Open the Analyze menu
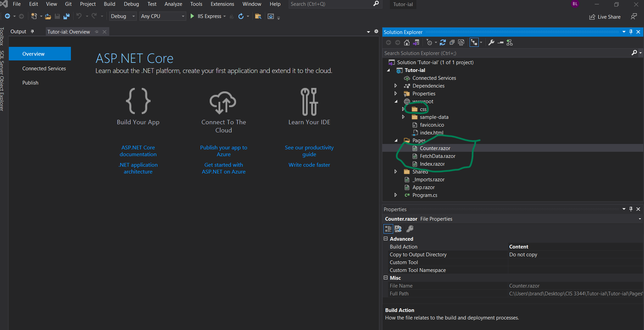Viewport: 644px width, 330px height. click(173, 4)
